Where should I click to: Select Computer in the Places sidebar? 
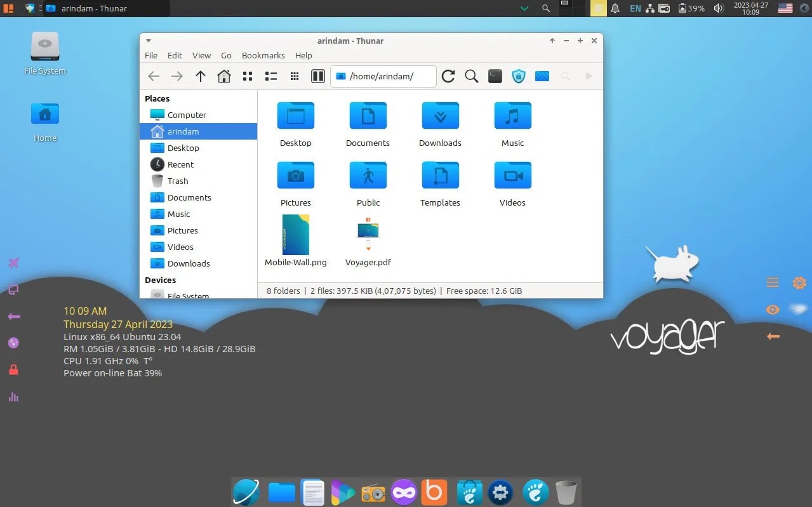pyautogui.click(x=187, y=115)
